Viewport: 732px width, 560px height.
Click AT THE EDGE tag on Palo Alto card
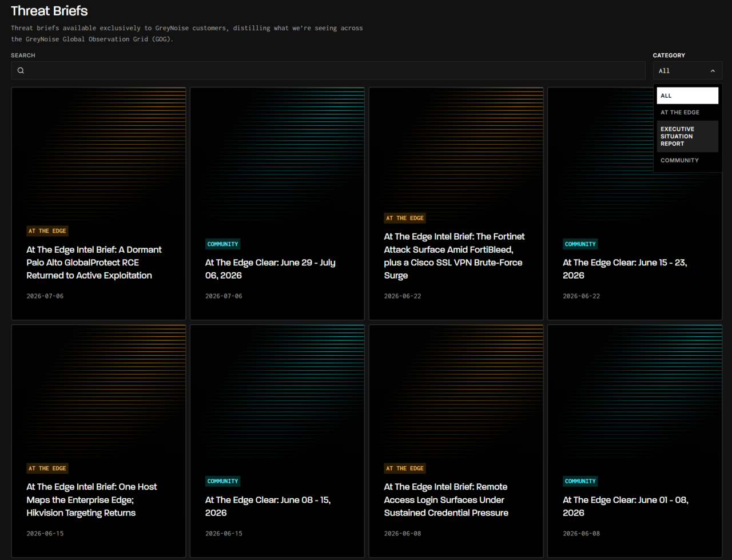pos(47,231)
